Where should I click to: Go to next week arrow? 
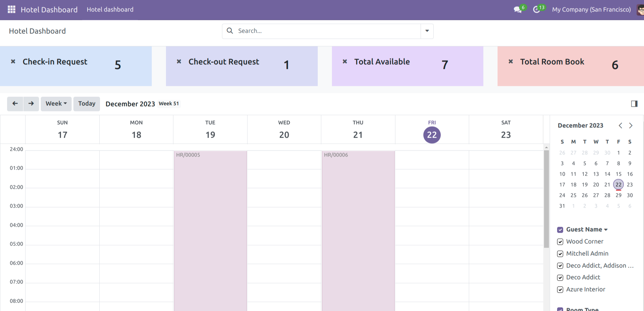pyautogui.click(x=31, y=104)
